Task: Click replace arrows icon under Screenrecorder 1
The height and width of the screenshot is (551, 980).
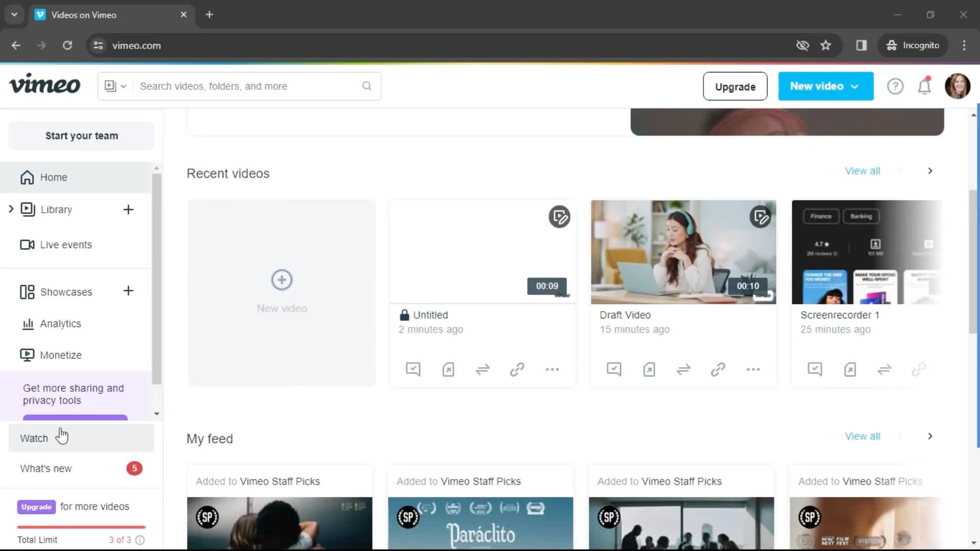Action: coord(885,369)
